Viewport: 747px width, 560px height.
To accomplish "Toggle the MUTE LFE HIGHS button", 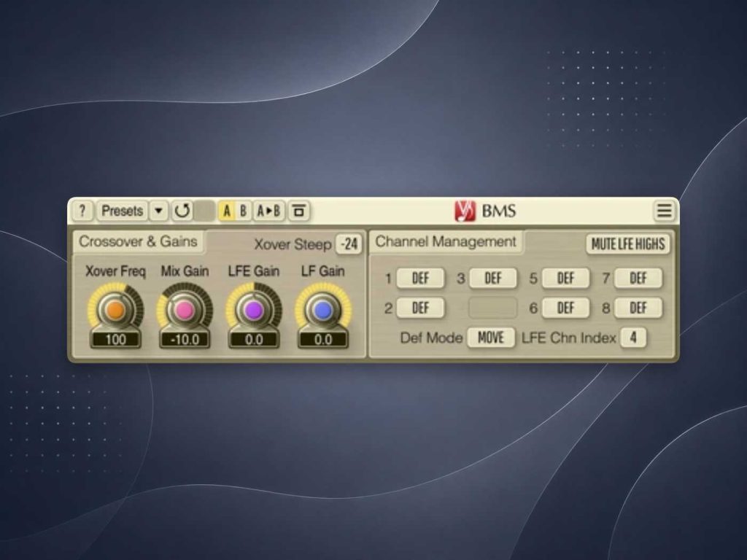I will [628, 244].
